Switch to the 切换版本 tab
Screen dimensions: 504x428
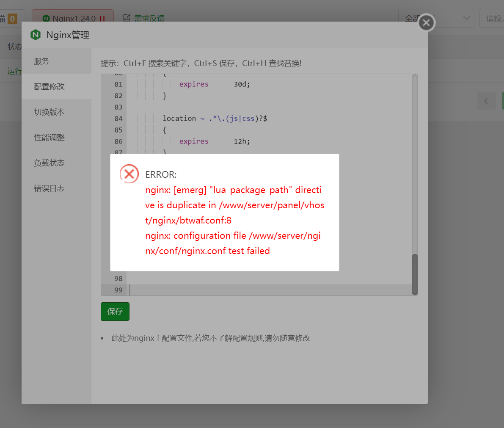[57, 112]
